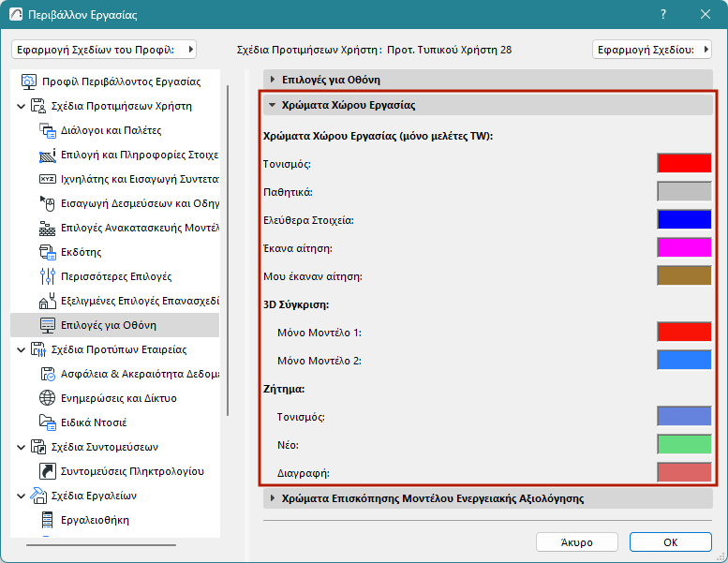The width and height of the screenshot is (728, 563).
Task: Collapse the Σχέδια Προτιμήσεων Χρήστη tree node
Action: click(21, 106)
